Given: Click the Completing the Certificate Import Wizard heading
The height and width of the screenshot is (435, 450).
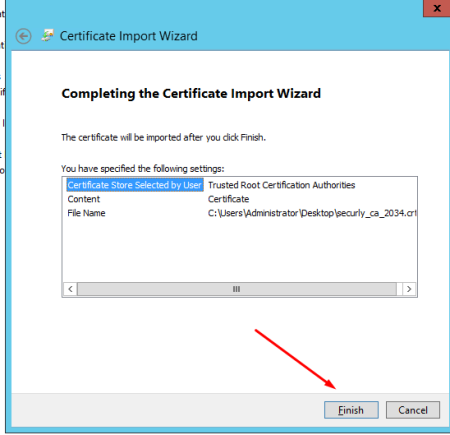Looking at the screenshot, I should pyautogui.click(x=191, y=94).
